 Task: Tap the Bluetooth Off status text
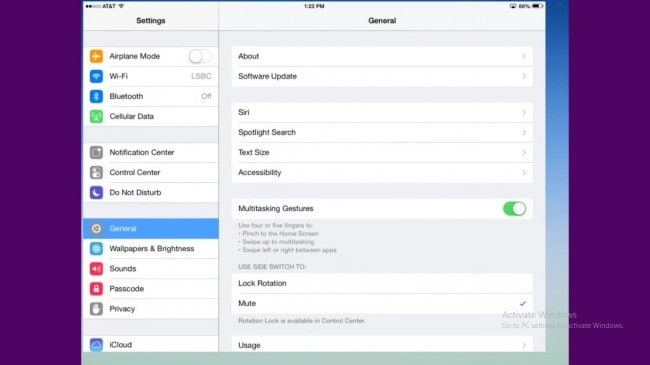pyautogui.click(x=206, y=96)
